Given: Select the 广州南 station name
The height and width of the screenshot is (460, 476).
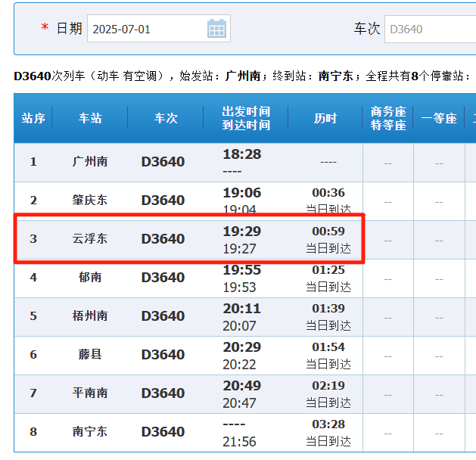Looking at the screenshot, I should (x=90, y=162).
